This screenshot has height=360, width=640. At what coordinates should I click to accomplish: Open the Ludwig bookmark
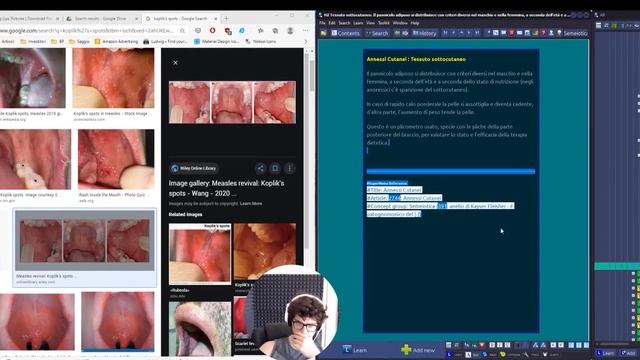tap(165, 41)
